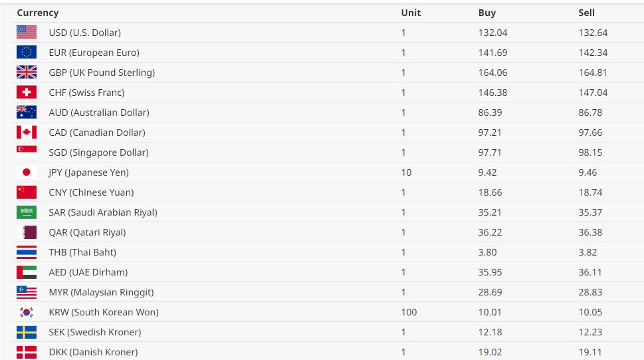
Task: Click the Australian flag icon
Action: [27, 112]
